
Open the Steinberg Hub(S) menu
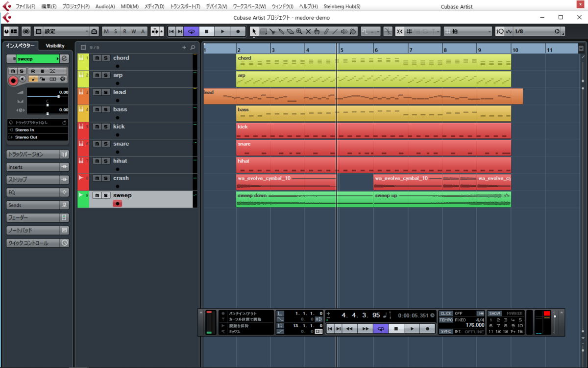[x=342, y=6]
